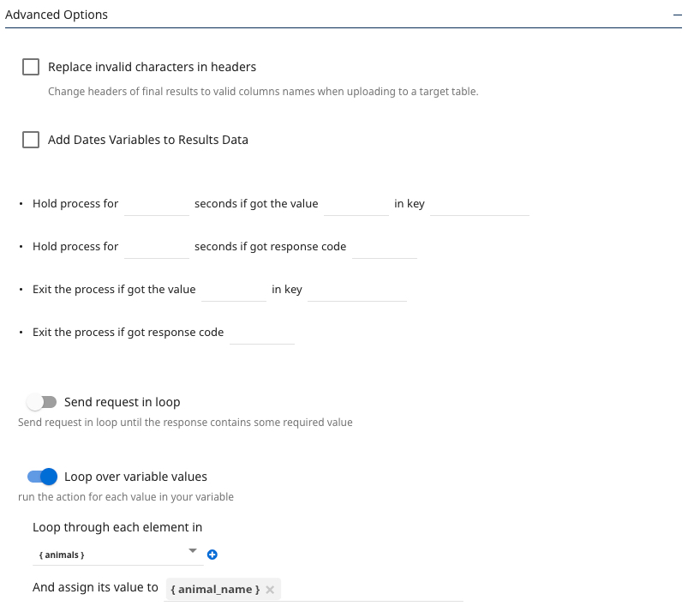Click hold seconds field for response code row

(x=156, y=247)
